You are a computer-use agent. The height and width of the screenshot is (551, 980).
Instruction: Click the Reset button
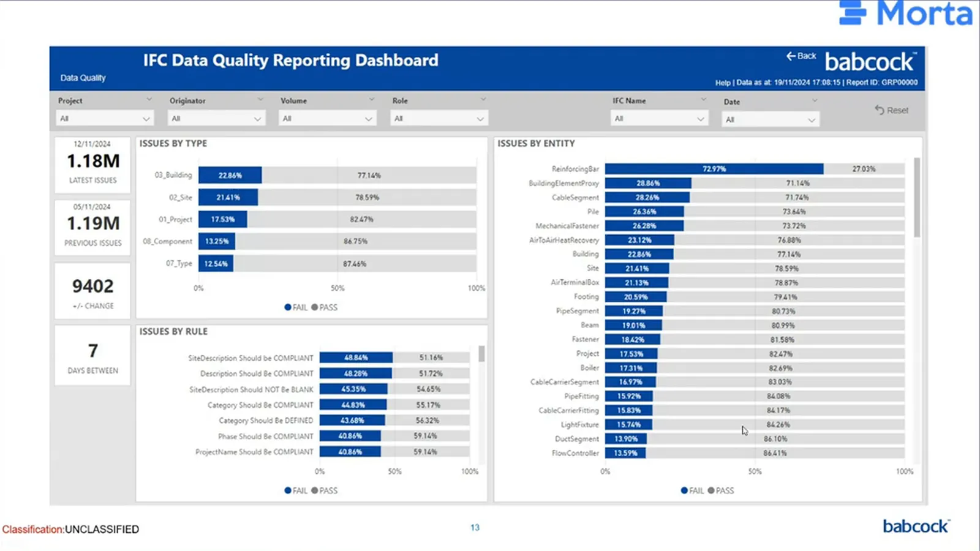pyautogui.click(x=892, y=110)
